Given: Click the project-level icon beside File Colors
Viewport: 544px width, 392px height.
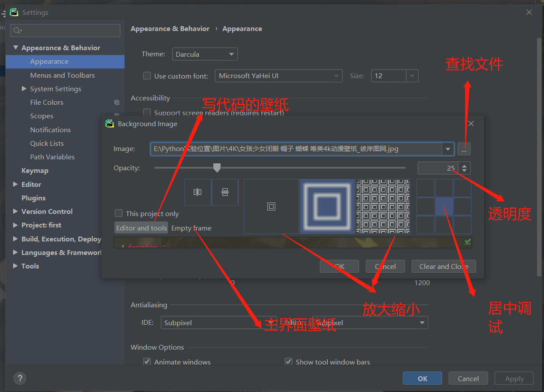Looking at the screenshot, I should click(x=117, y=102).
